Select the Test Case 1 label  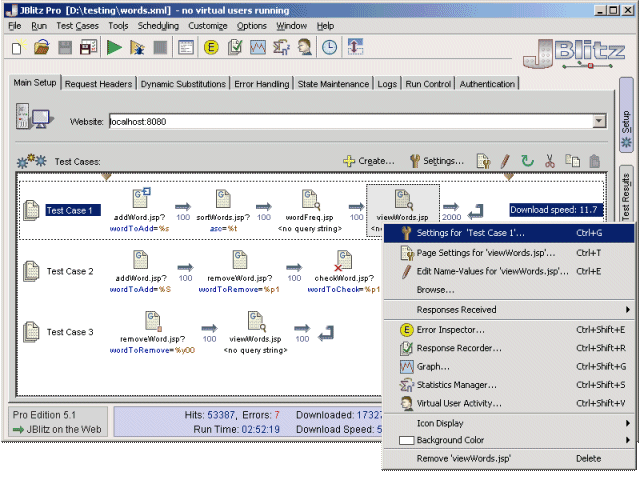click(x=73, y=210)
